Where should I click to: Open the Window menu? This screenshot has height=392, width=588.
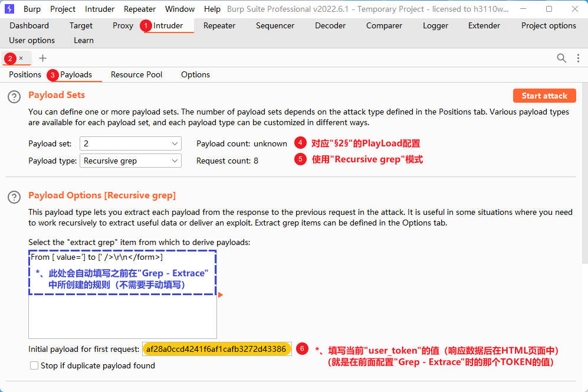pyautogui.click(x=180, y=9)
